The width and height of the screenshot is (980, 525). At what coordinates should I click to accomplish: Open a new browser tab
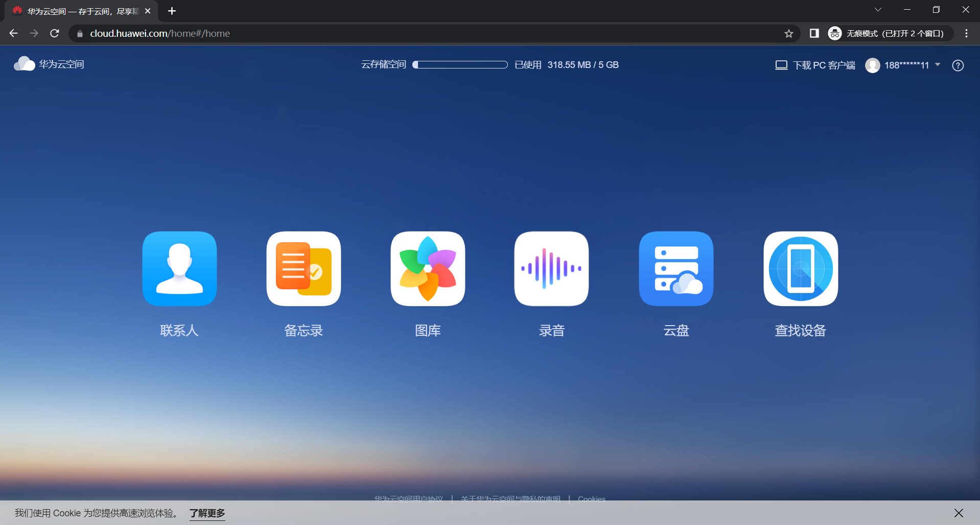coord(172,11)
